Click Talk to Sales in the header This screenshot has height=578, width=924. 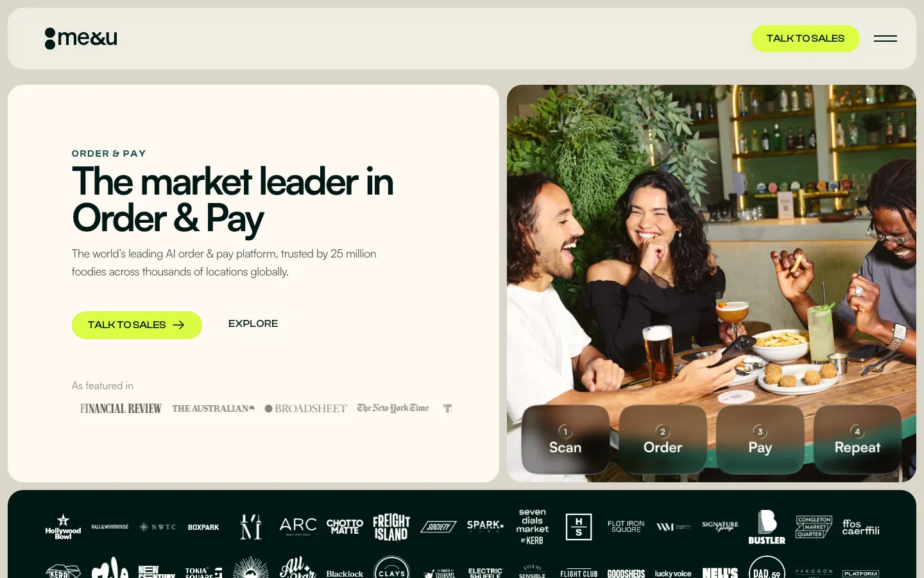pyautogui.click(x=805, y=39)
